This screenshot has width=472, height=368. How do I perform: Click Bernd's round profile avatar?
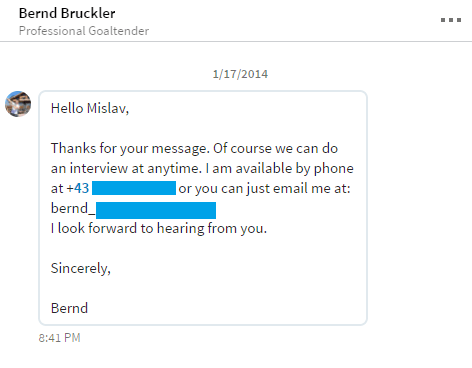coord(18,104)
